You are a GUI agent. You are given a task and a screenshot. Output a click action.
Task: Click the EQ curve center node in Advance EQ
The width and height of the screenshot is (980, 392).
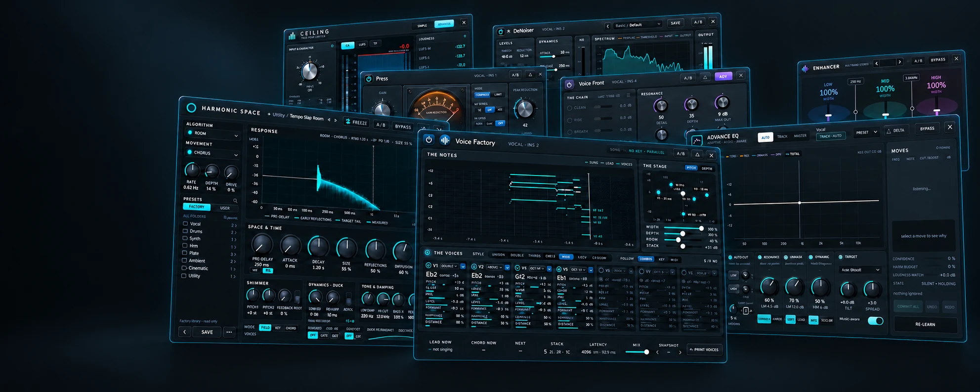tap(799, 203)
